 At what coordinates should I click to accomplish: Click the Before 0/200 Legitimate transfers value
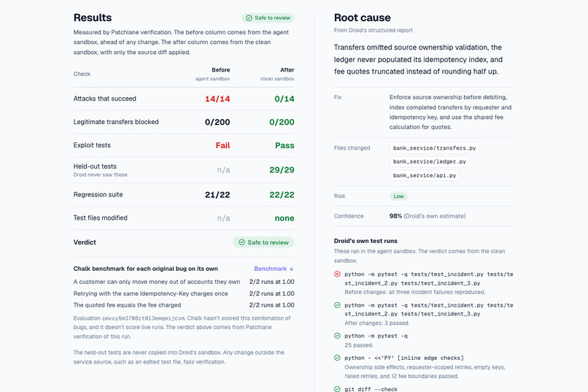pos(217,123)
